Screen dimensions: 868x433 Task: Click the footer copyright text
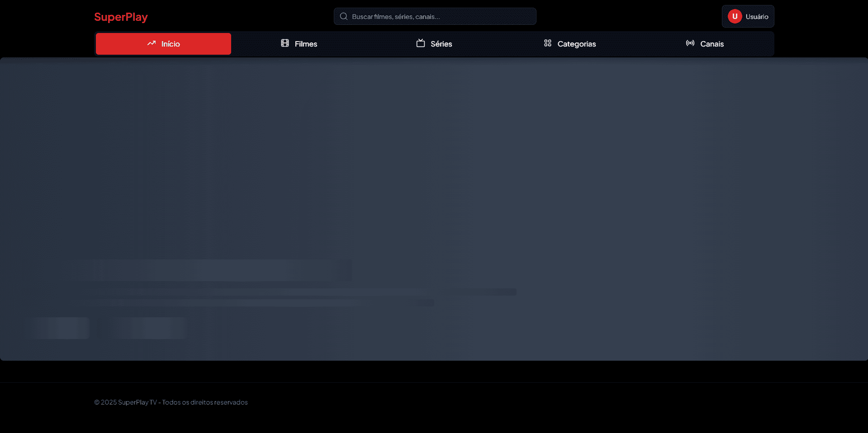[x=171, y=402]
